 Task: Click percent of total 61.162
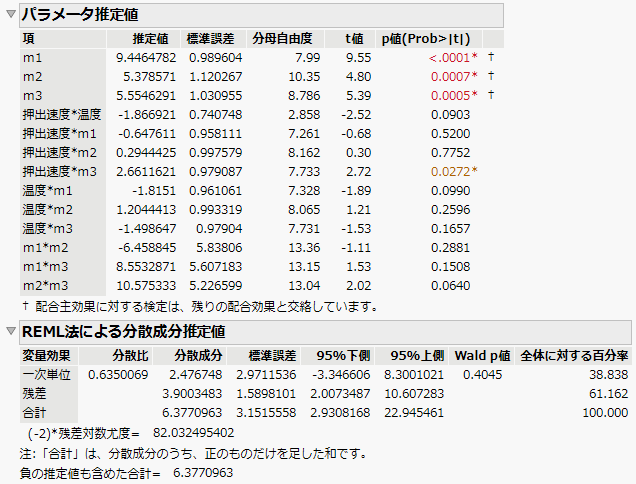[x=608, y=394]
